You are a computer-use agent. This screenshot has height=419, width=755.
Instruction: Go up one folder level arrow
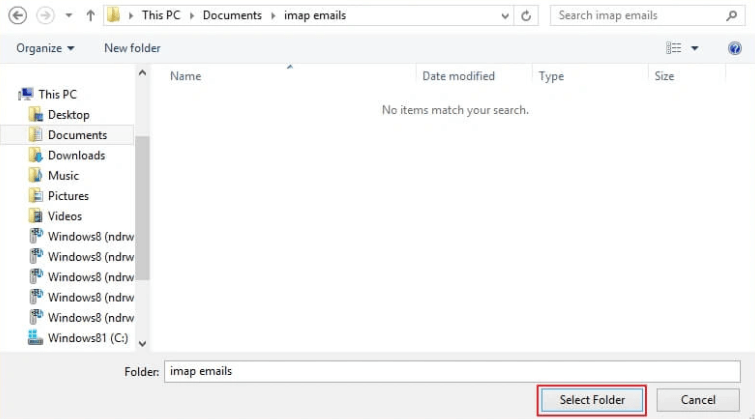point(91,15)
